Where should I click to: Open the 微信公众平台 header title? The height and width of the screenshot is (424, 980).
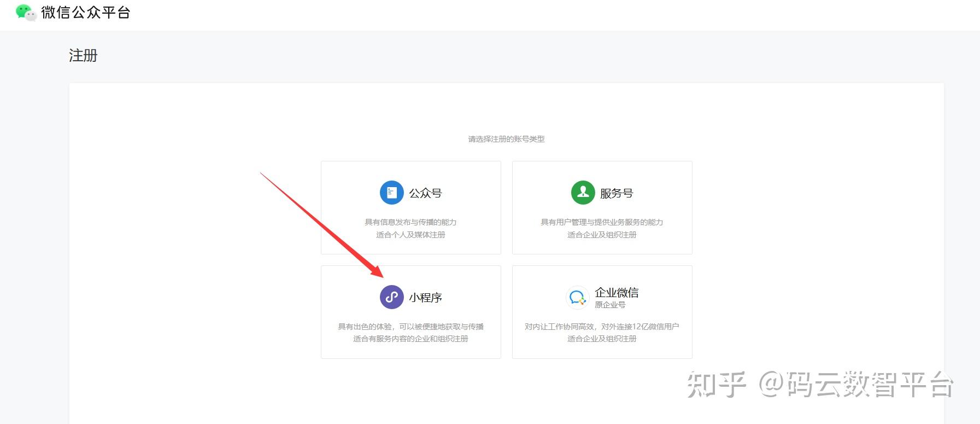86,13
